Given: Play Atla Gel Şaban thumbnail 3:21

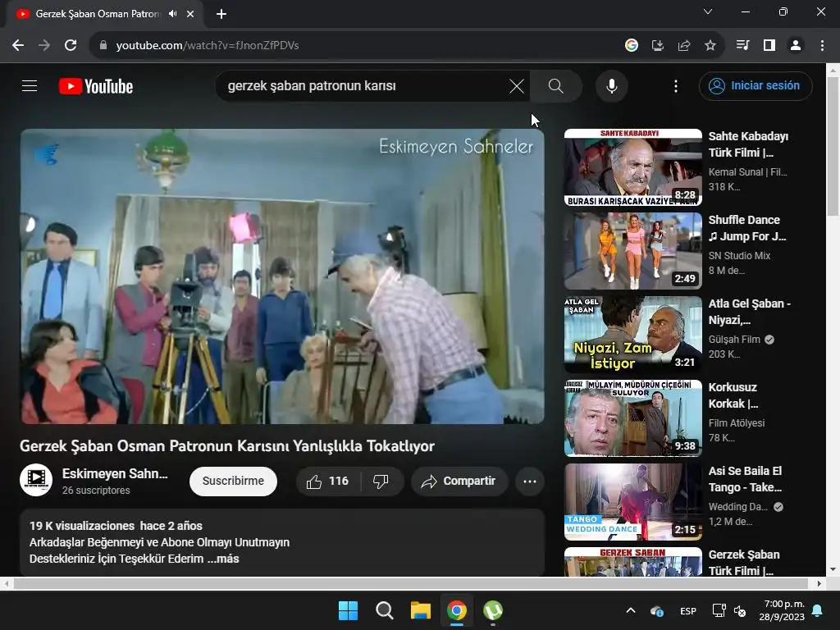Looking at the screenshot, I should point(632,335).
